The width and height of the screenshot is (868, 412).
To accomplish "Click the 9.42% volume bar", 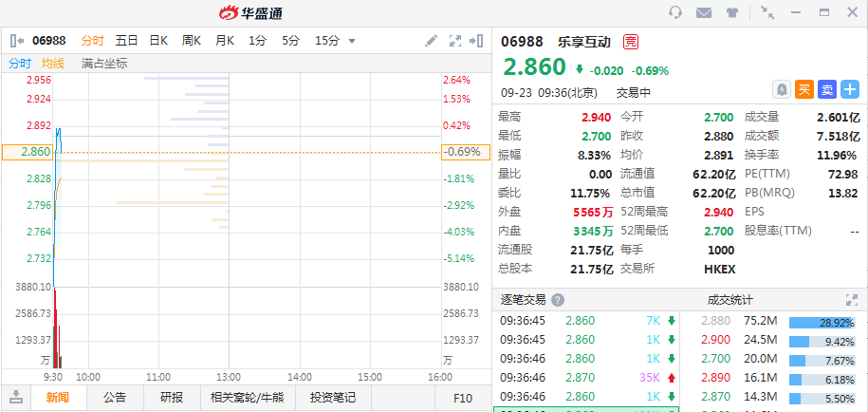I will point(822,342).
